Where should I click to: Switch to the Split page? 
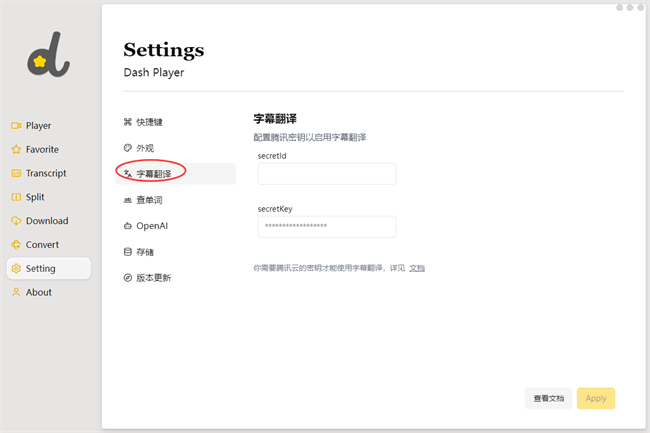point(49,197)
